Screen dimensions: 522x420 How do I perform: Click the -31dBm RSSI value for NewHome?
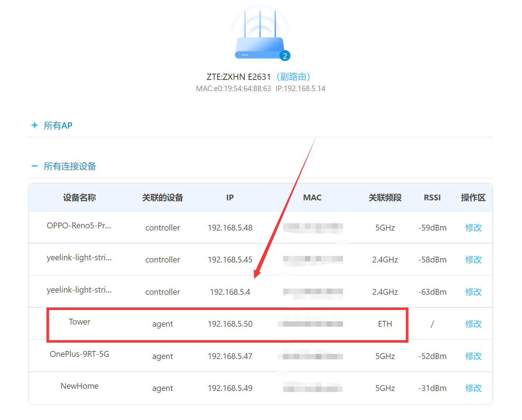pos(432,388)
